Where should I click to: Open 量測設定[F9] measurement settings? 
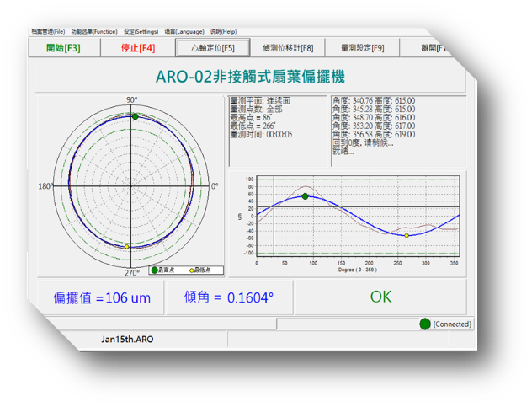362,48
